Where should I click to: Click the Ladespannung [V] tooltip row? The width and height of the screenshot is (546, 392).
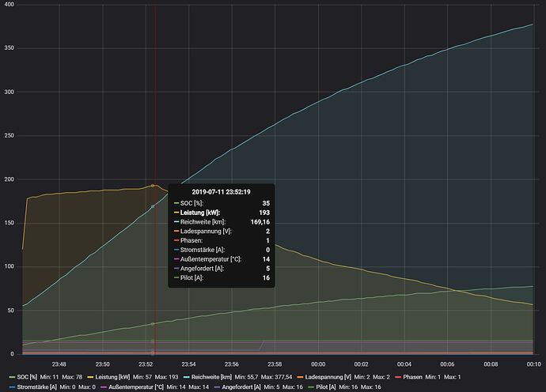coord(222,232)
